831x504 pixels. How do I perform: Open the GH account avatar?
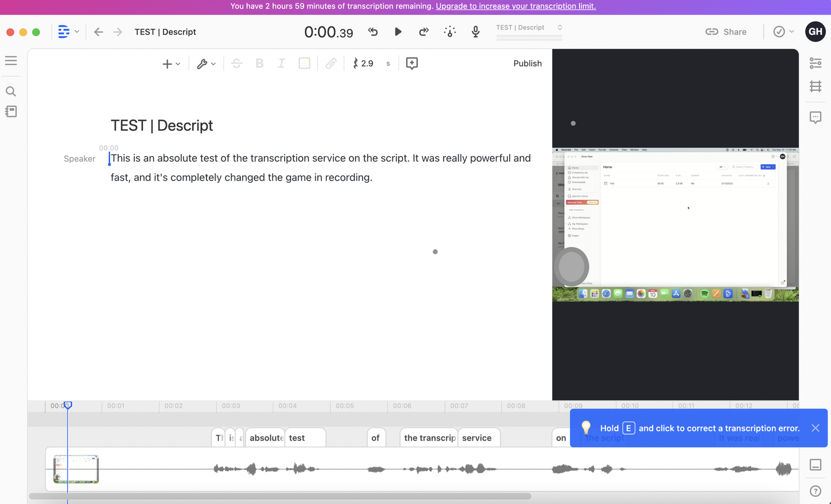(x=815, y=32)
